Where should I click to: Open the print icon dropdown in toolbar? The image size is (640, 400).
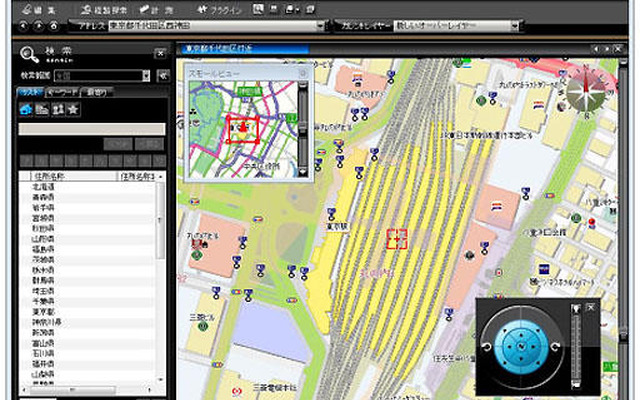click(x=292, y=9)
